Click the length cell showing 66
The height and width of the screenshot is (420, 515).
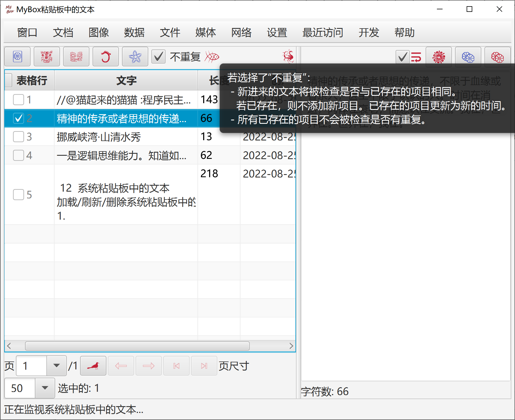coord(206,118)
